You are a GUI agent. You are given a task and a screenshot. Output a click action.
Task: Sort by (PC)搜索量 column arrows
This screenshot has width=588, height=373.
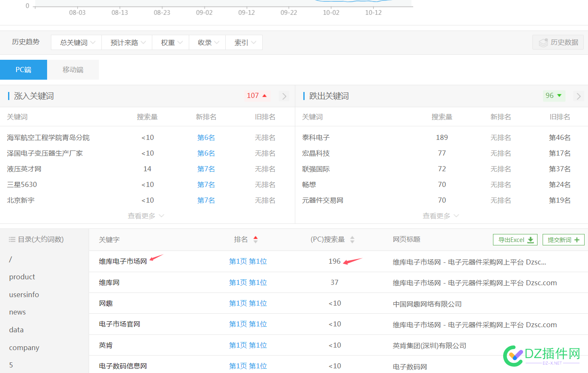click(x=352, y=239)
